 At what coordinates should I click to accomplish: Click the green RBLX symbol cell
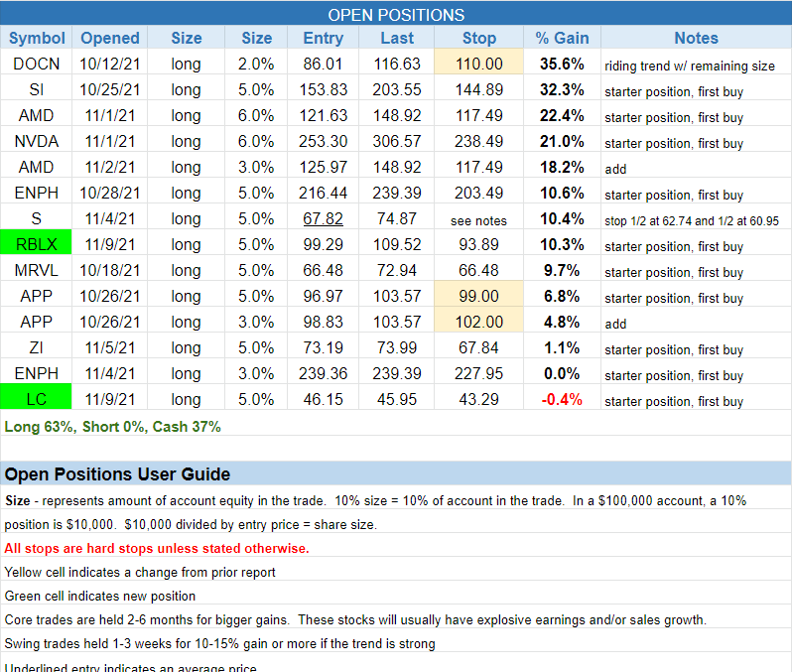click(x=37, y=244)
